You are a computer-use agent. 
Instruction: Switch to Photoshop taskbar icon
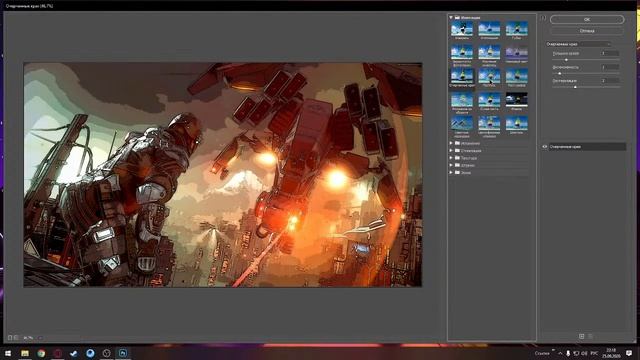click(x=123, y=353)
